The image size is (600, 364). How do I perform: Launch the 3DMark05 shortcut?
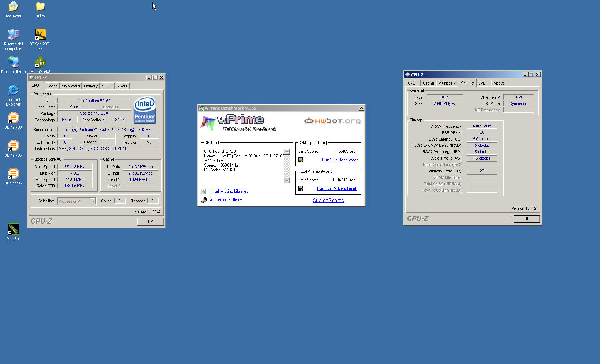13,148
